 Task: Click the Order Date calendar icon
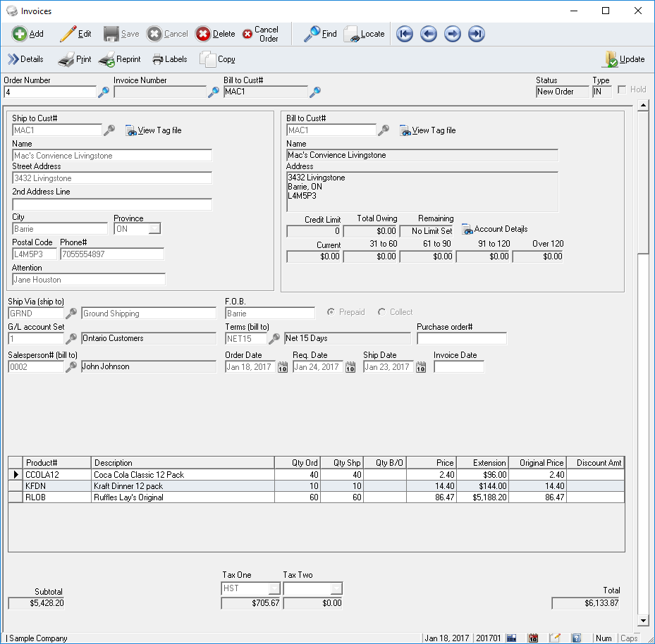tap(282, 367)
